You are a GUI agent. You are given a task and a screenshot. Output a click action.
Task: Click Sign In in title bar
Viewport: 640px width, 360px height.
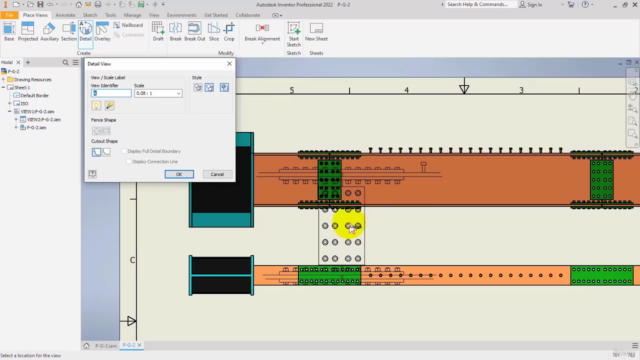click(531, 4)
